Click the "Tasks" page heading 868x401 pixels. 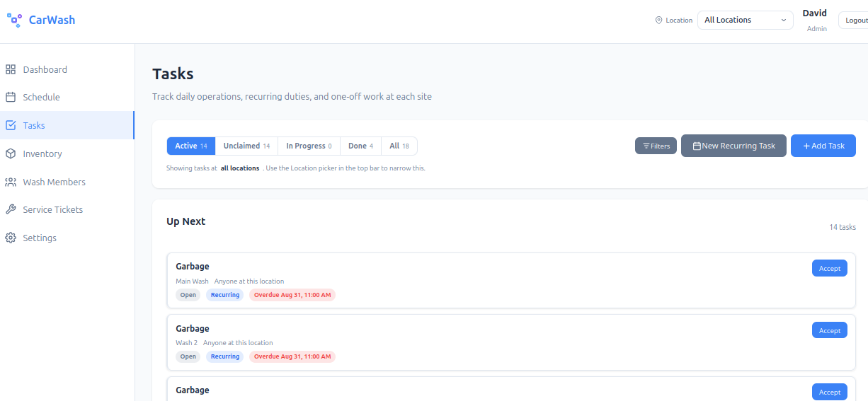click(173, 74)
